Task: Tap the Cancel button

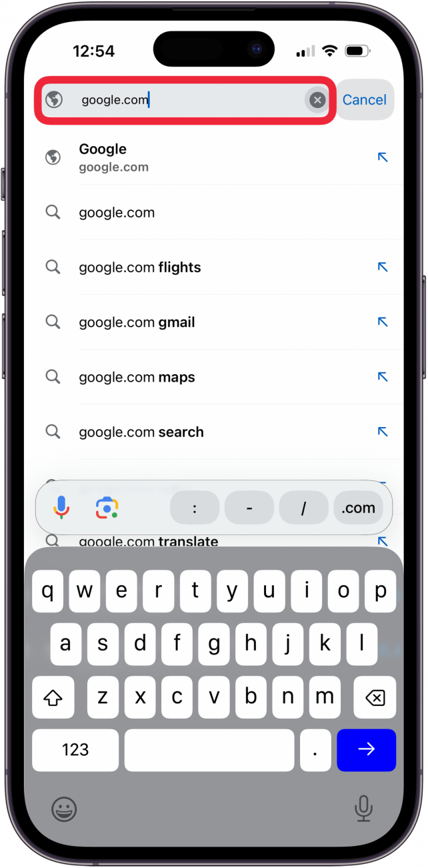Action: [365, 99]
